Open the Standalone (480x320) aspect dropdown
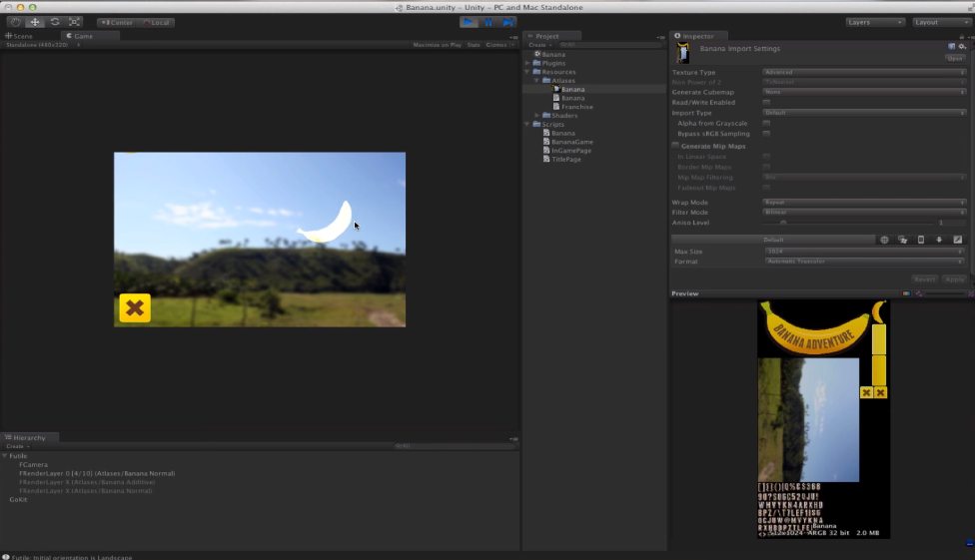 pos(42,45)
